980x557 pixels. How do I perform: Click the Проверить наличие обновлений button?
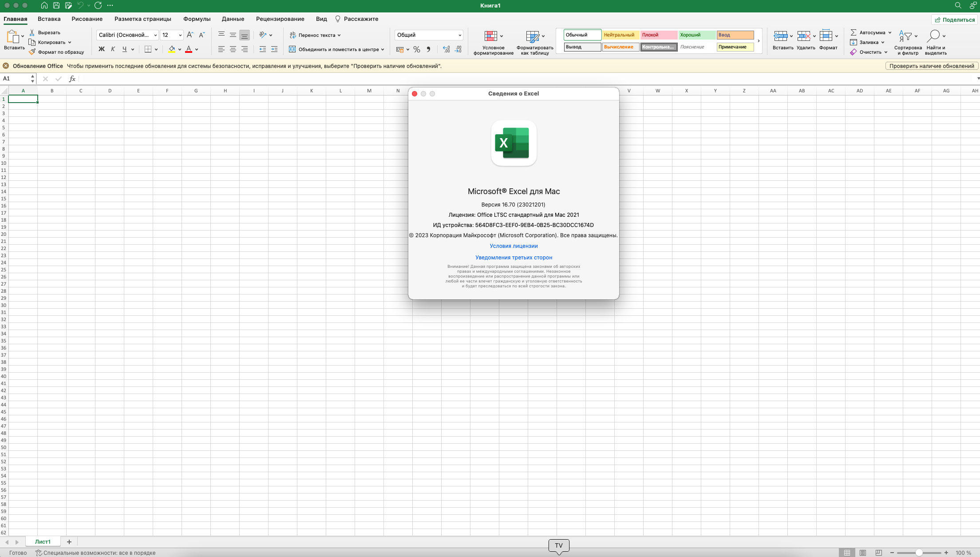[931, 66]
